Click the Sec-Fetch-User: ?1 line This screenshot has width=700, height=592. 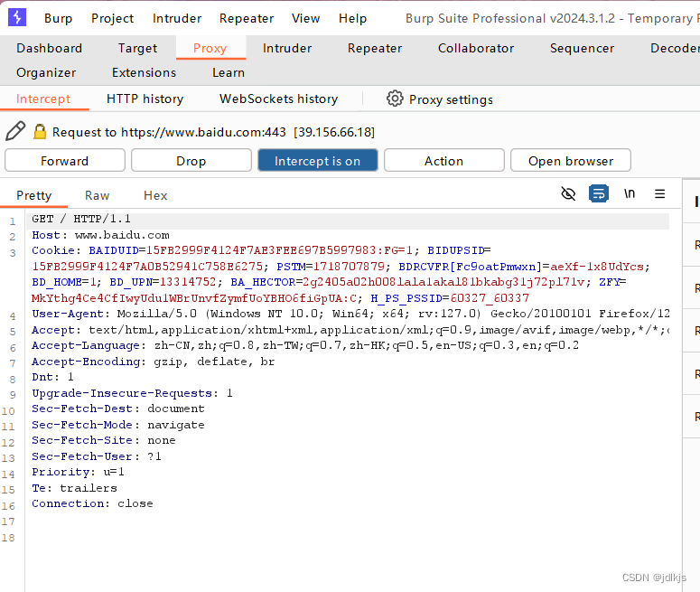point(97,456)
